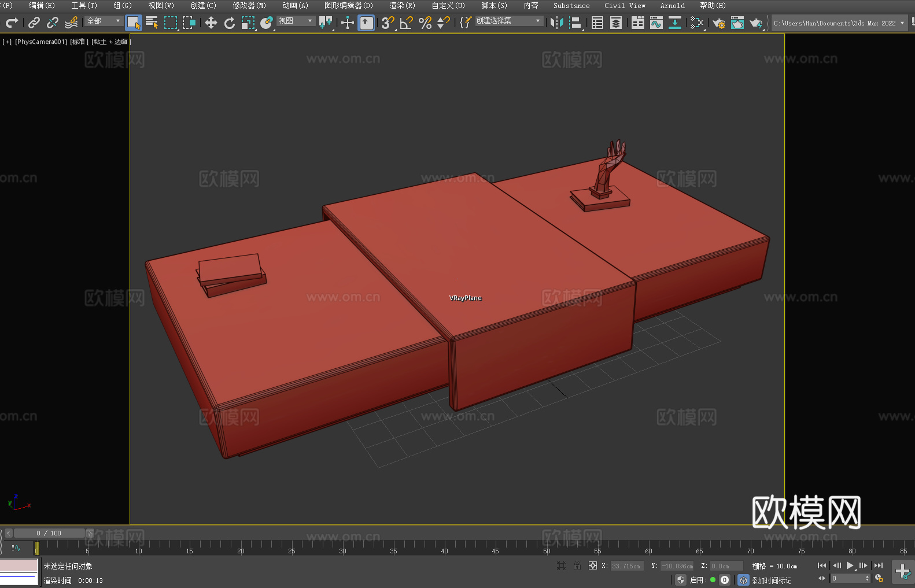Open the Arnold menu
The height and width of the screenshot is (588, 915).
[x=672, y=5]
